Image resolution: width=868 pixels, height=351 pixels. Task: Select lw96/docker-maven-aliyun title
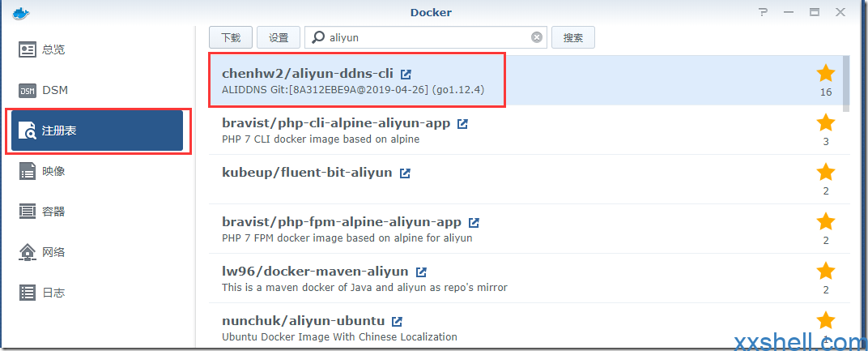pyautogui.click(x=315, y=271)
